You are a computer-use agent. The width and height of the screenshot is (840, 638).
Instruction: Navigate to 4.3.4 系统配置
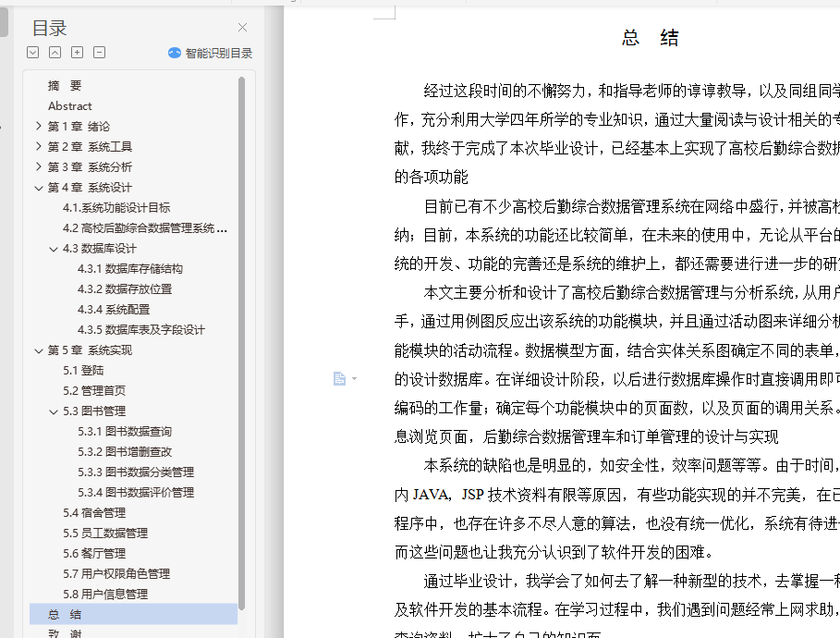click(x=114, y=310)
